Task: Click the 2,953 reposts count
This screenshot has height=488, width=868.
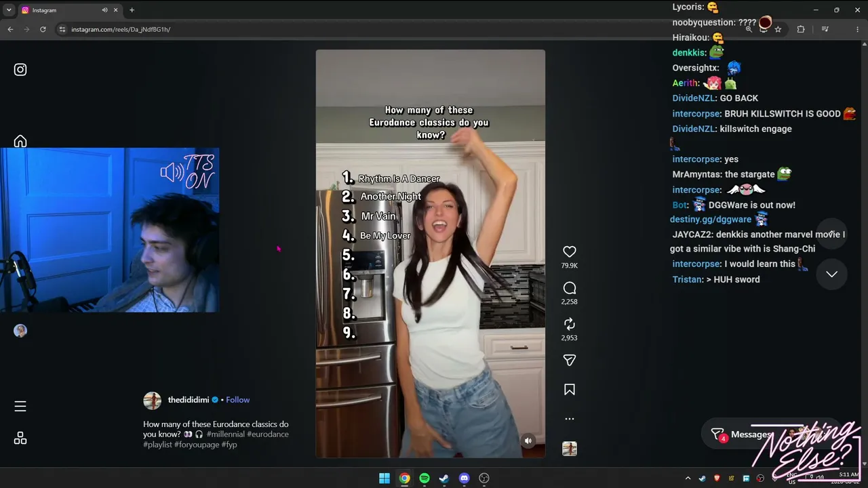Action: (x=570, y=338)
